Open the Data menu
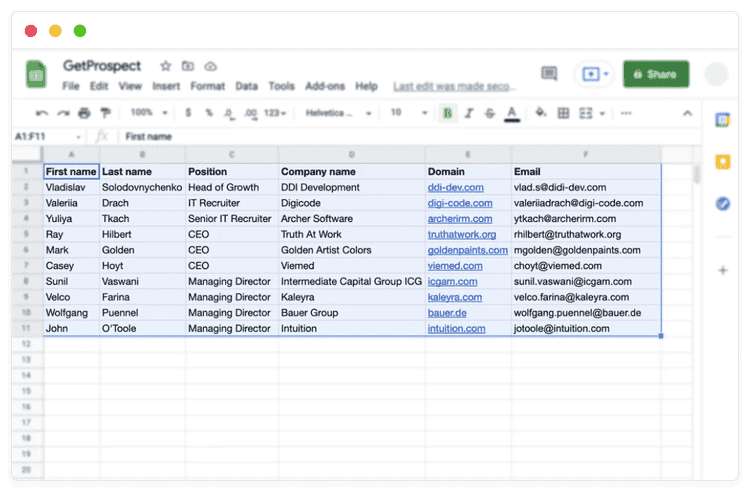This screenshot has width=750, height=492. [x=246, y=86]
